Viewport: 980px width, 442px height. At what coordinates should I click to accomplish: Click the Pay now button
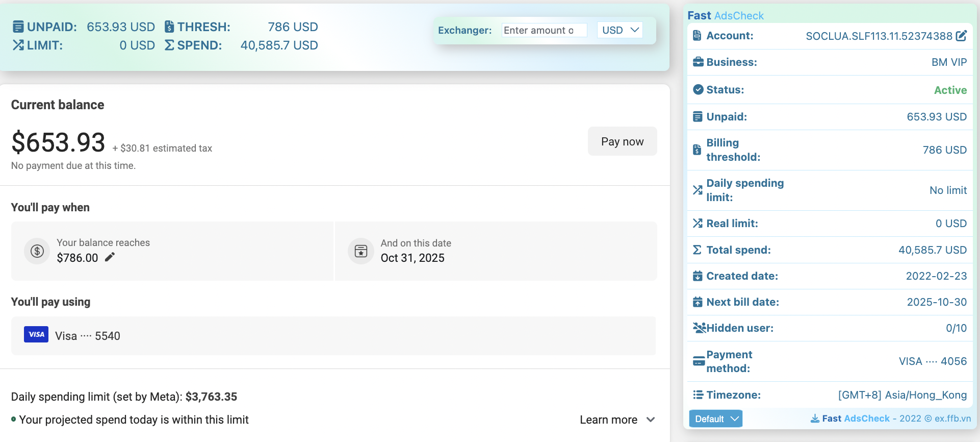(x=623, y=141)
